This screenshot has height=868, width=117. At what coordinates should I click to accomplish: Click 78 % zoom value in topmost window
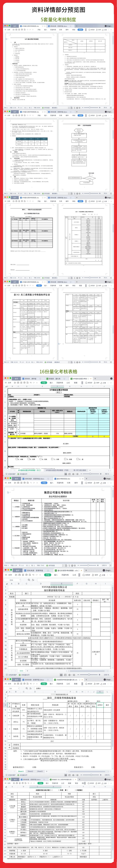tap(105, 108)
